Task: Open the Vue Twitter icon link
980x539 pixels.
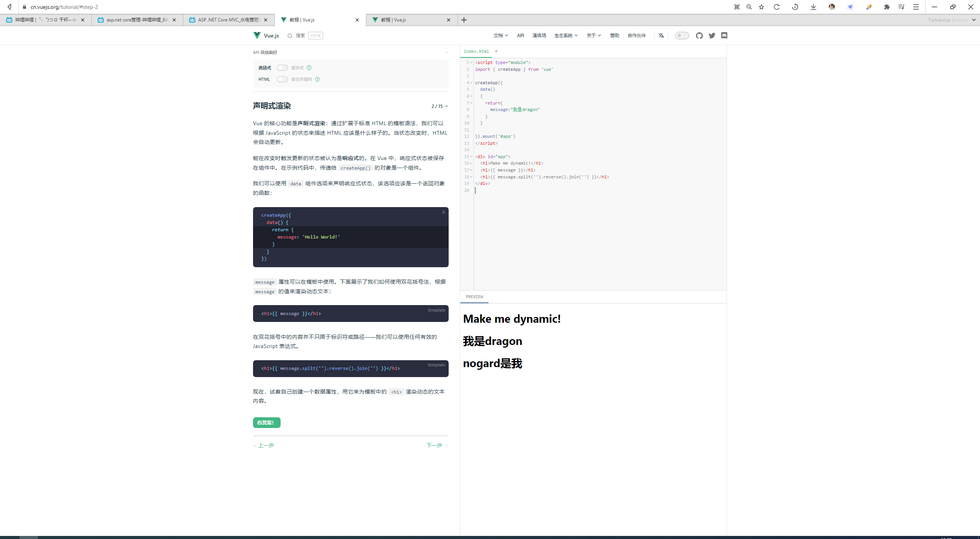Action: (712, 36)
